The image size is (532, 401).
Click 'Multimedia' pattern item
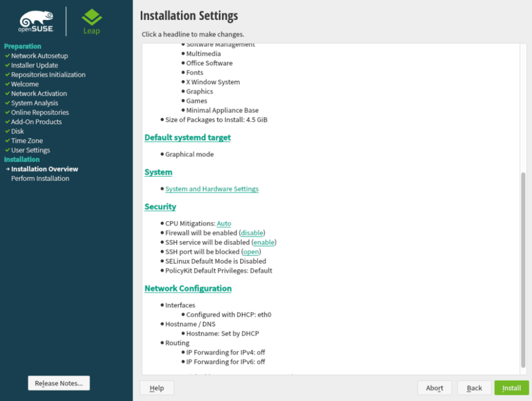pyautogui.click(x=203, y=54)
